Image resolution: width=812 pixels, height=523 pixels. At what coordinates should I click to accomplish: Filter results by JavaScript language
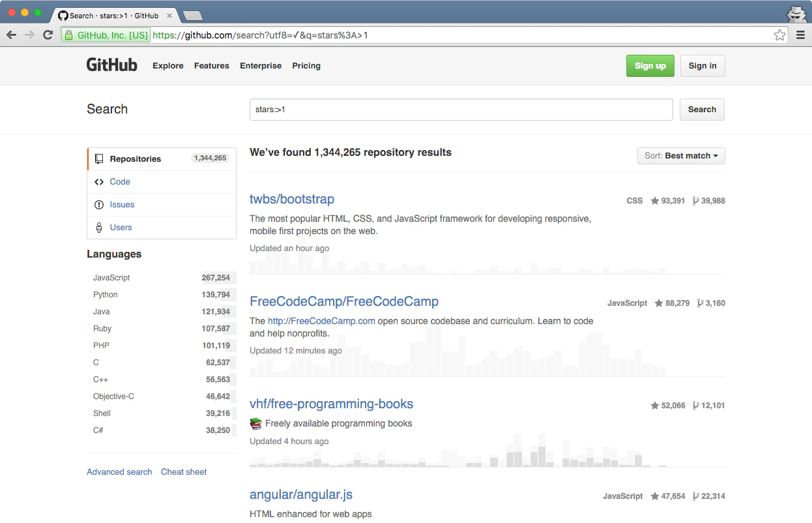162,278
